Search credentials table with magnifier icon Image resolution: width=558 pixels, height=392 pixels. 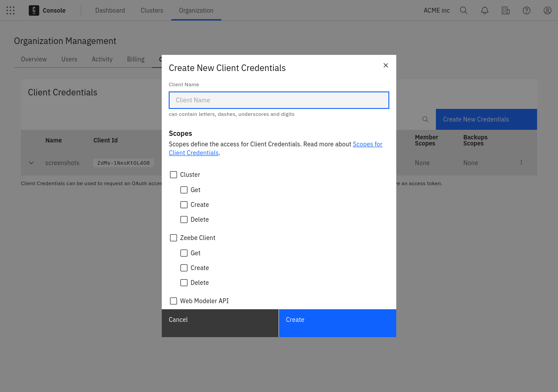pos(425,119)
